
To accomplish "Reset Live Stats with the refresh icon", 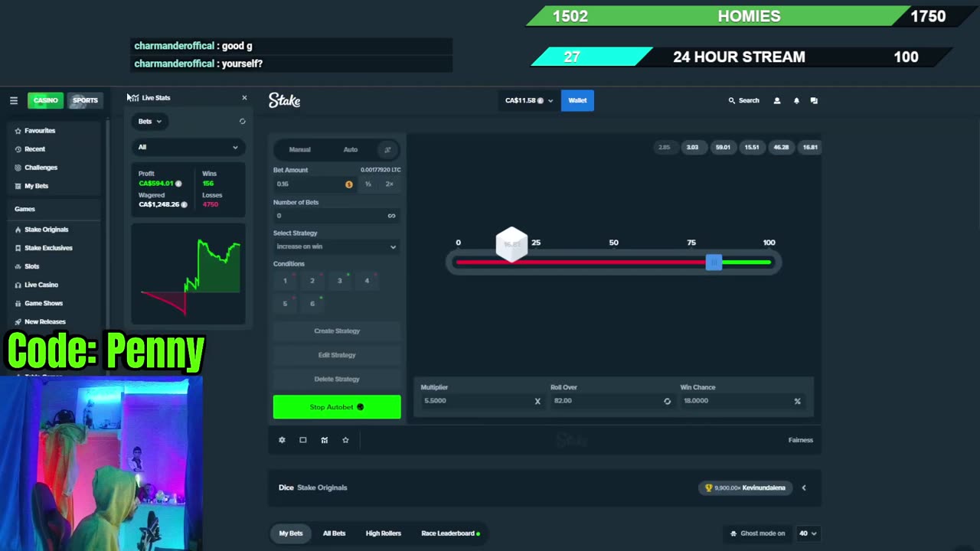I will click(x=242, y=121).
